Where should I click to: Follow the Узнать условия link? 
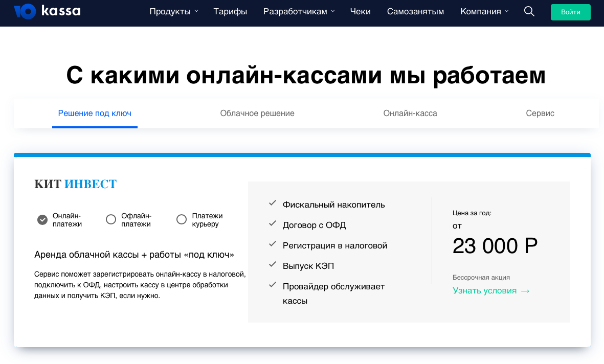(x=484, y=291)
